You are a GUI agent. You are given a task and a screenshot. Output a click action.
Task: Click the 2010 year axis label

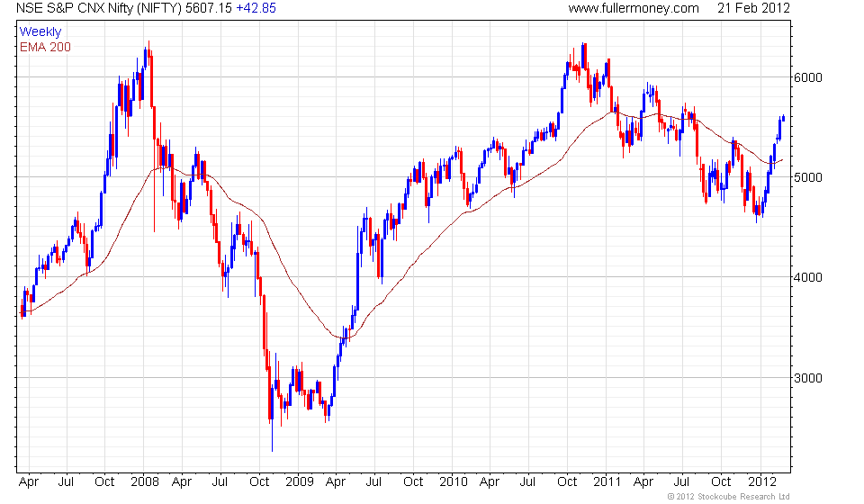click(x=453, y=482)
